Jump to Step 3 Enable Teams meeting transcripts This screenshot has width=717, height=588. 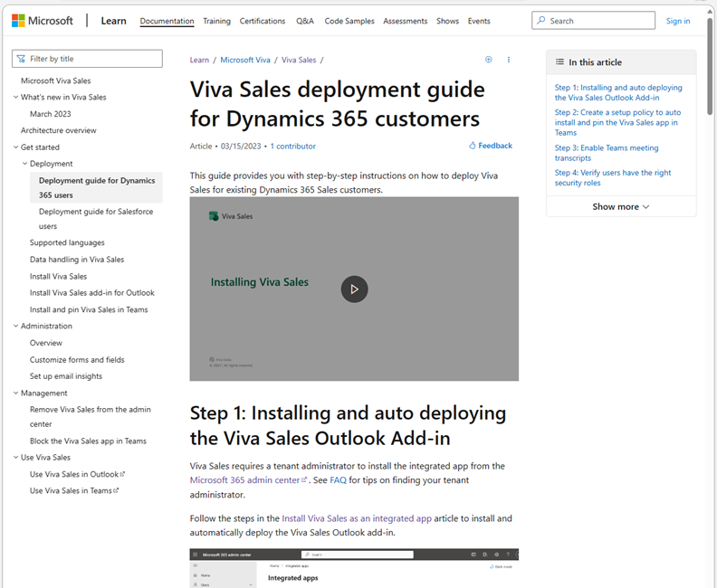pyautogui.click(x=607, y=153)
